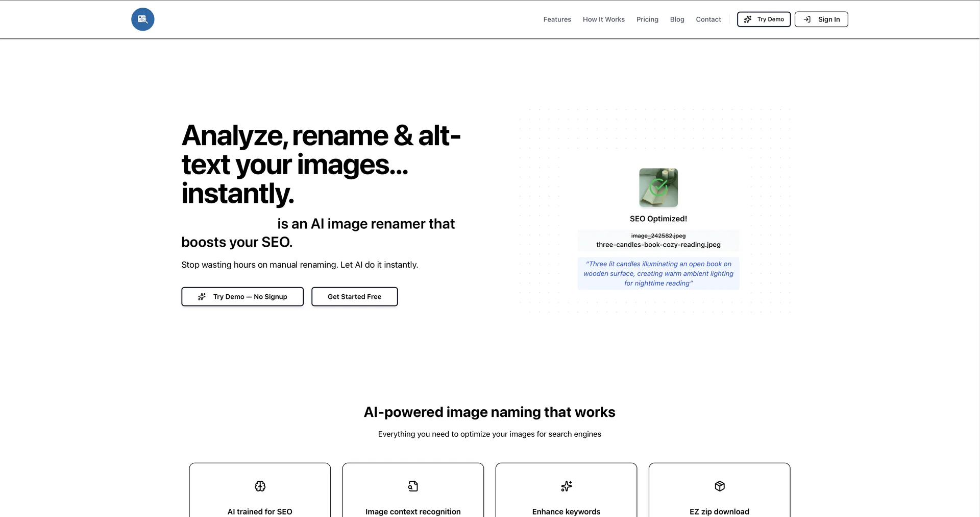
Task: Click Try Demo — No Signup button
Action: click(x=242, y=297)
